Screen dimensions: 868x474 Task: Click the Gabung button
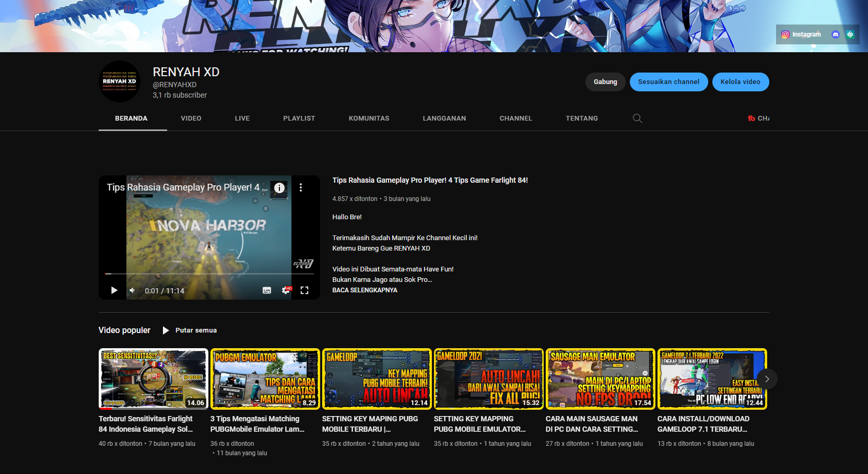pyautogui.click(x=605, y=82)
